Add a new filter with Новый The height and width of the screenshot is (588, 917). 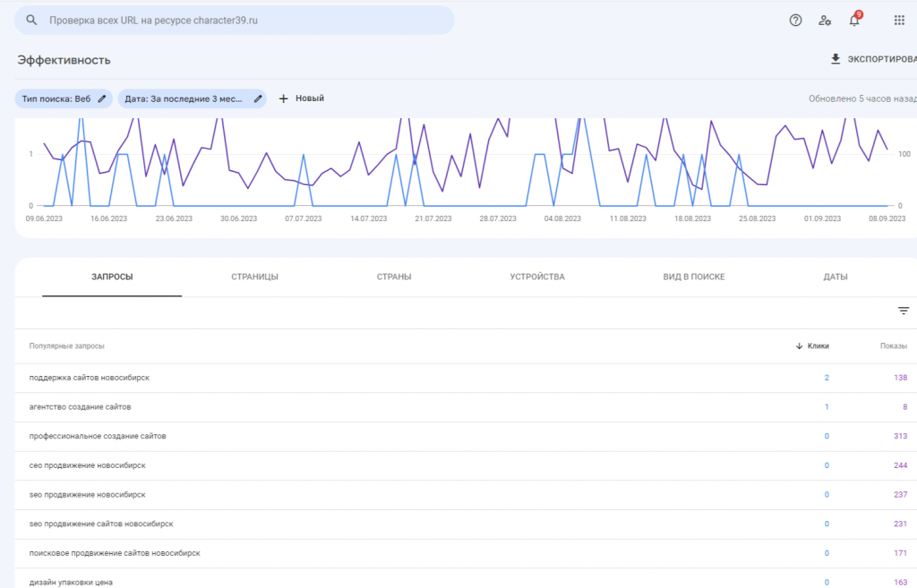click(x=301, y=98)
